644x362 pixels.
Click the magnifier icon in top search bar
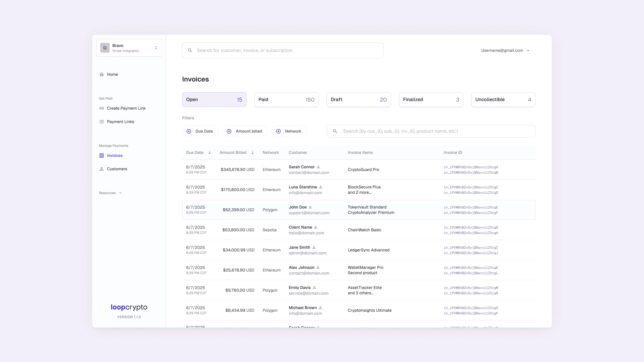(x=190, y=50)
